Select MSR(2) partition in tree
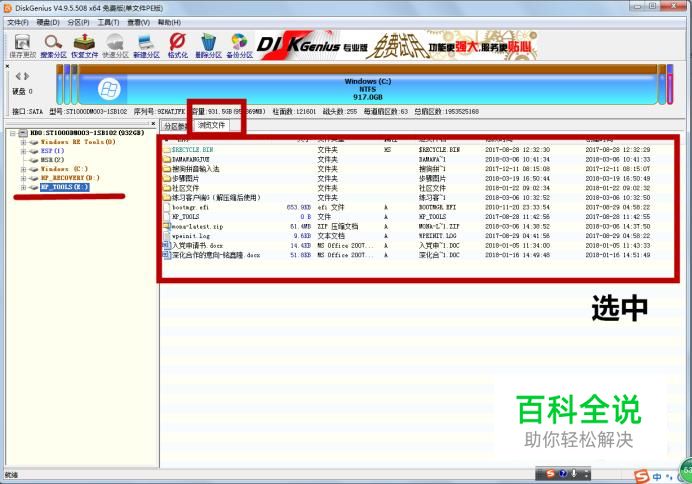The width and height of the screenshot is (692, 484). pyautogui.click(x=52, y=160)
